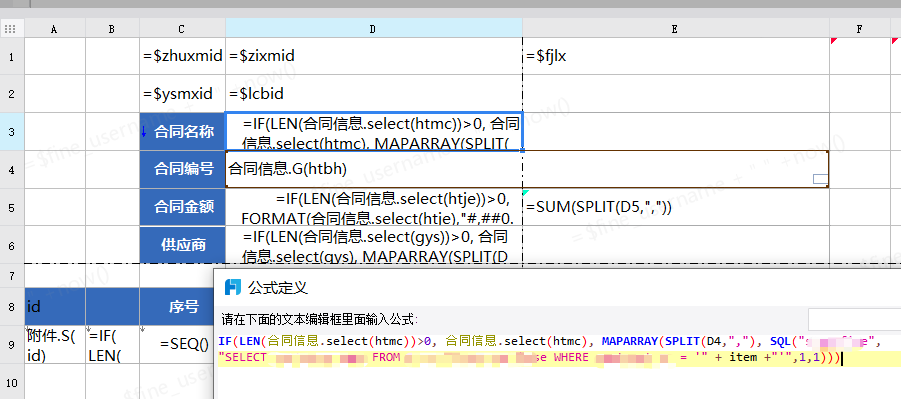Select row 5 header

pyautogui.click(x=12, y=207)
